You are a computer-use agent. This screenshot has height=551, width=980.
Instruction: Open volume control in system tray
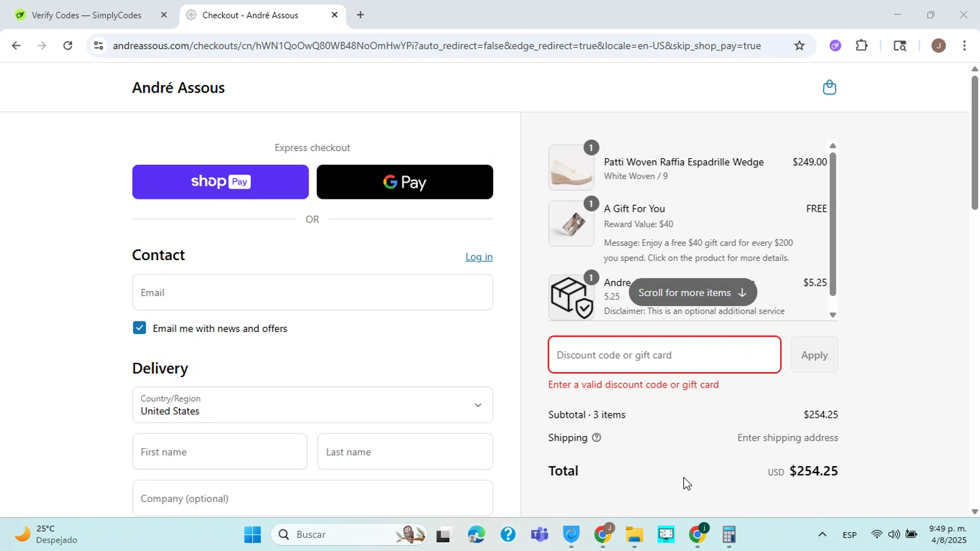tap(894, 535)
